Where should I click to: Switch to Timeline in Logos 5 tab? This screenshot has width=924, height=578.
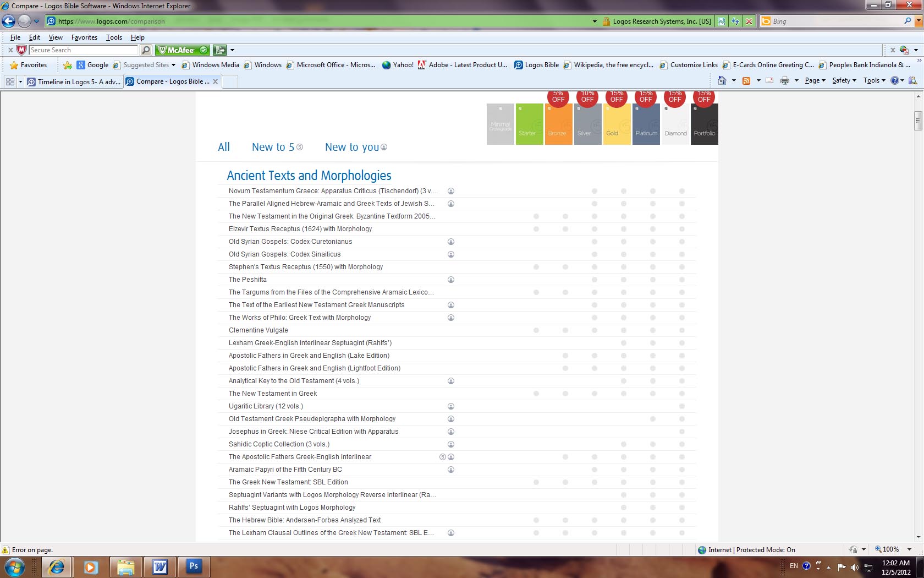(74, 81)
